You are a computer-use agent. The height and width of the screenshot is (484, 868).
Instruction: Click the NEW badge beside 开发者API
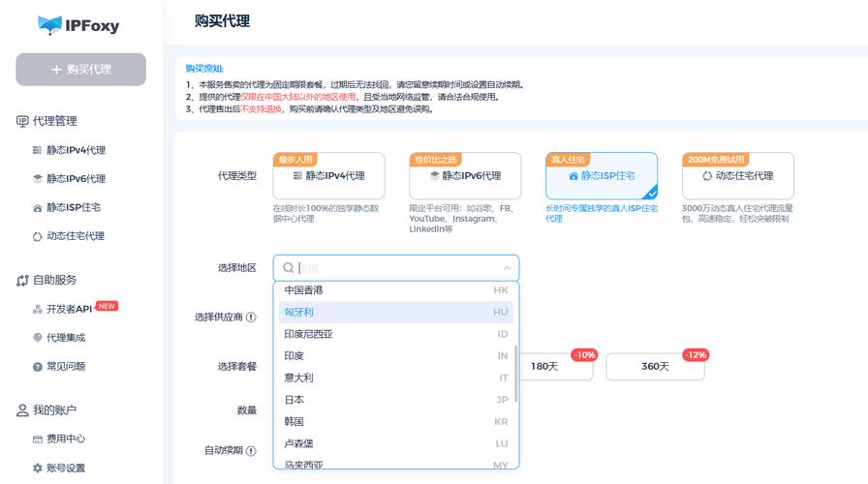click(x=107, y=306)
